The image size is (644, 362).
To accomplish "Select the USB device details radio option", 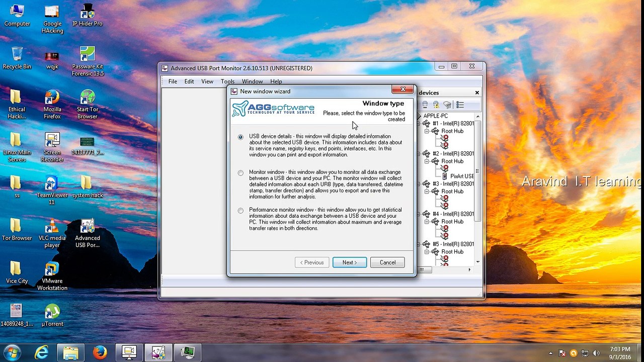I will click(x=240, y=137).
